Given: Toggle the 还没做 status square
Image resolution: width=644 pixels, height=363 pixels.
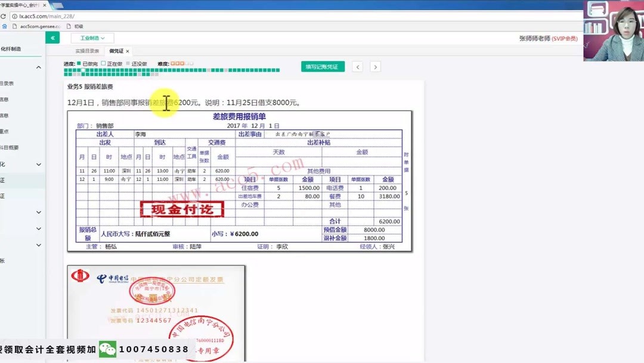Looking at the screenshot, I should coord(128,63).
